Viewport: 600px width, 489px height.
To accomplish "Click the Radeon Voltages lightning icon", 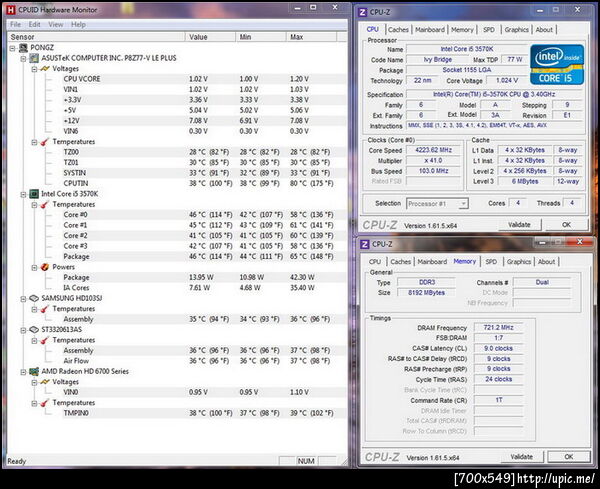I will pyautogui.click(x=45, y=382).
